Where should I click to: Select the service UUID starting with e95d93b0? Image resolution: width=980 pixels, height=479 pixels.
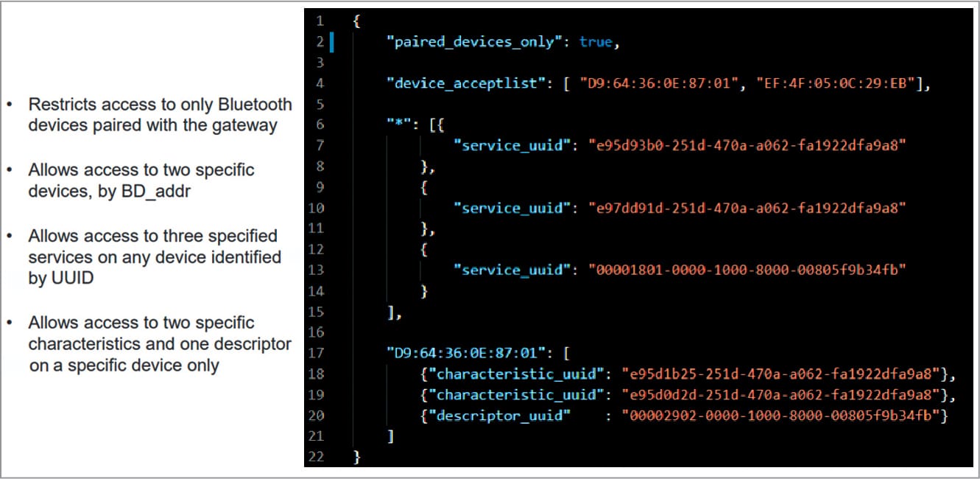[747, 146]
